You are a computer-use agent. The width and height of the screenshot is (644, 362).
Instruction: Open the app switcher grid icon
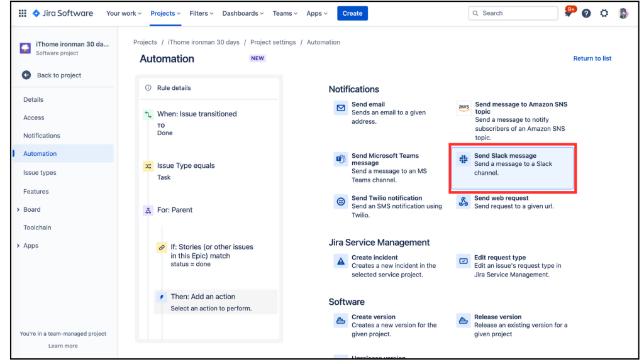click(x=23, y=13)
